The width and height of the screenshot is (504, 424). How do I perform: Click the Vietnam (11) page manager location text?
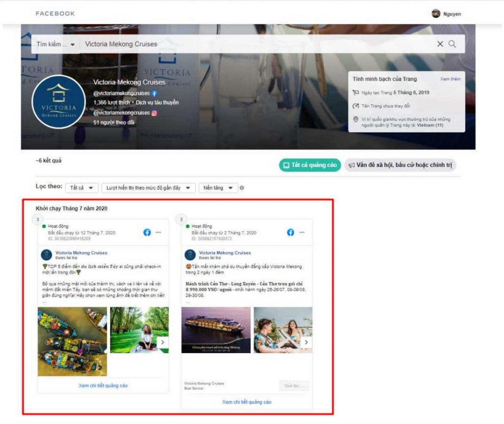coord(430,125)
